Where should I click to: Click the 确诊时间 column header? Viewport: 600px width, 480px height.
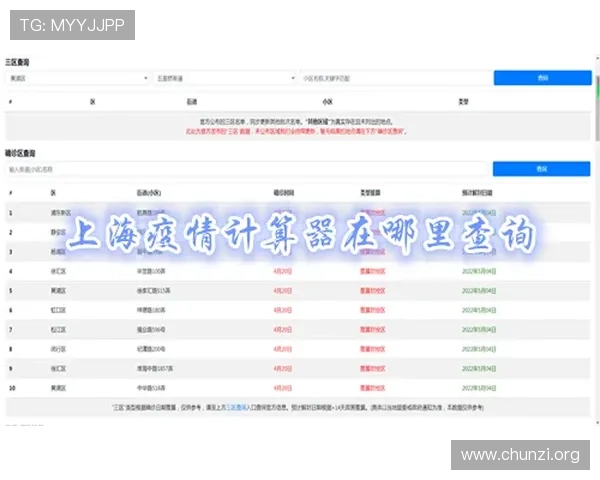[284, 193]
